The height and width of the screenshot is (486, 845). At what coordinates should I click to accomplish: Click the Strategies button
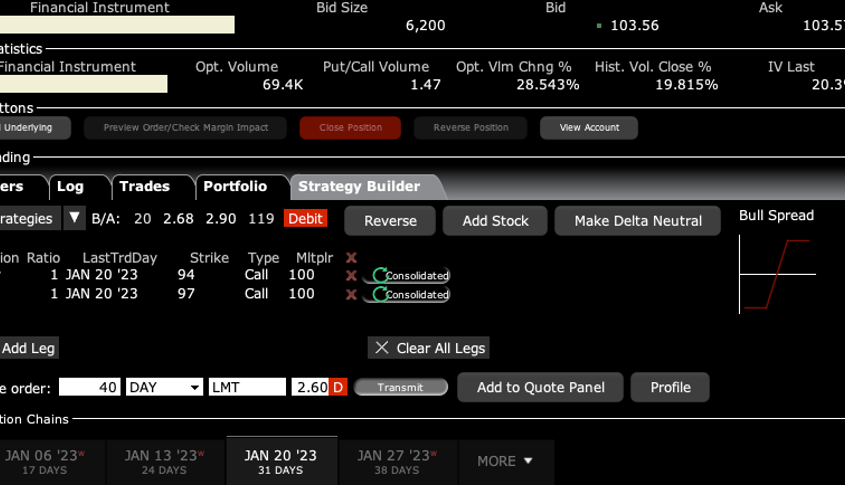(x=30, y=218)
